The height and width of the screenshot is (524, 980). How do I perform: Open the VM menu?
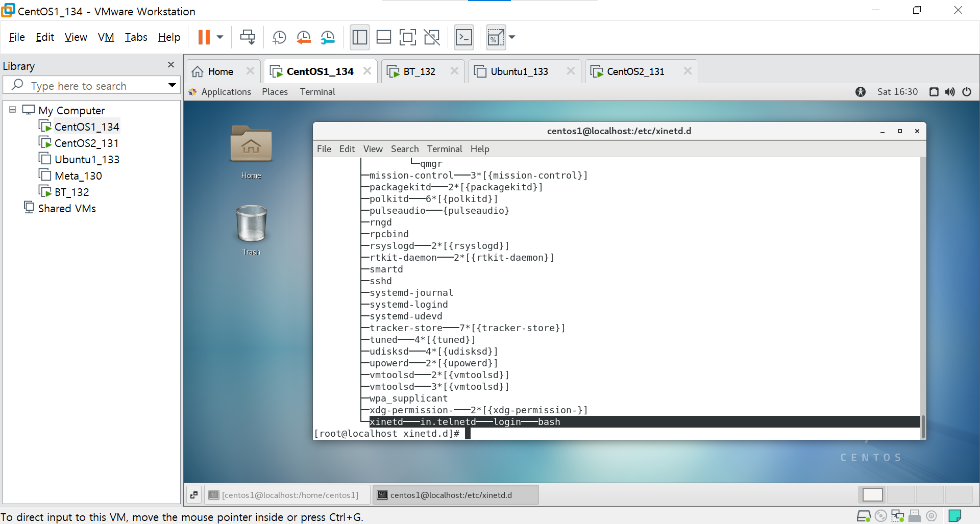point(106,37)
